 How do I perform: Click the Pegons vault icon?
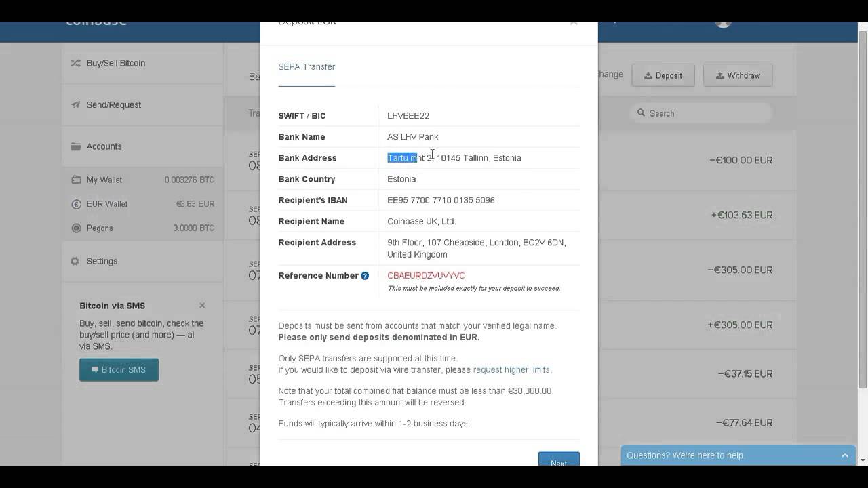(x=76, y=228)
